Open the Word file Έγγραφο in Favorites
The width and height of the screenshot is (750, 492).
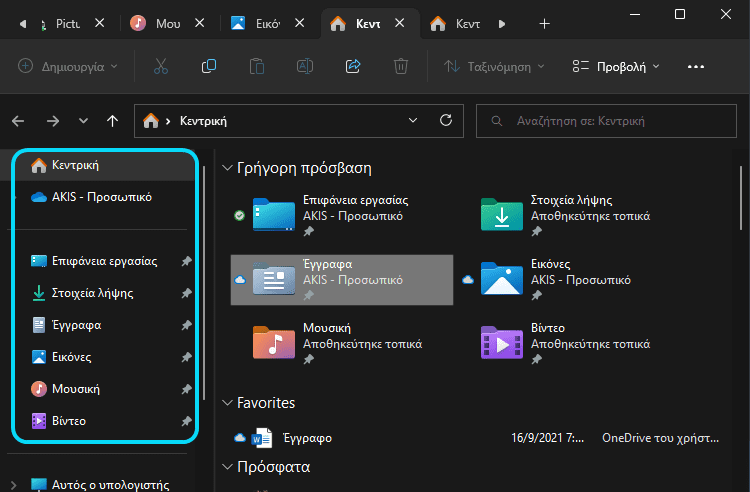click(x=476, y=437)
